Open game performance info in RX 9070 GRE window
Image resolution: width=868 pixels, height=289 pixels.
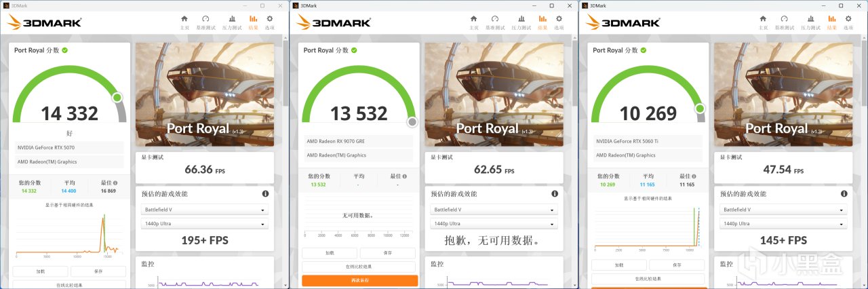(555, 193)
